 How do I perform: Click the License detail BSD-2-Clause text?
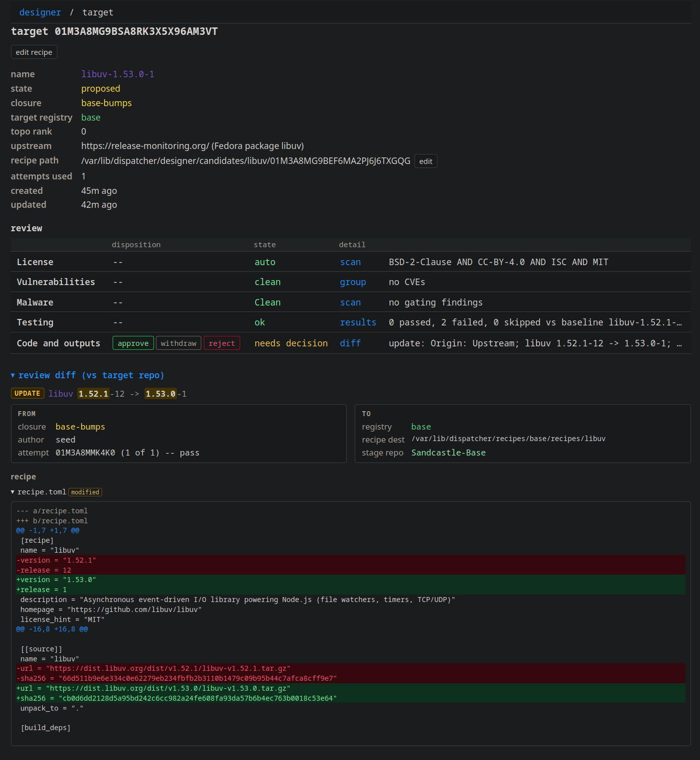point(498,262)
